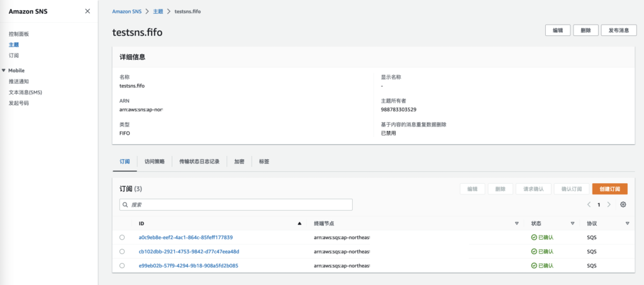Screen dimensions: 644x285
Task: Sort by 状态 column arrow
Action: coord(572,223)
